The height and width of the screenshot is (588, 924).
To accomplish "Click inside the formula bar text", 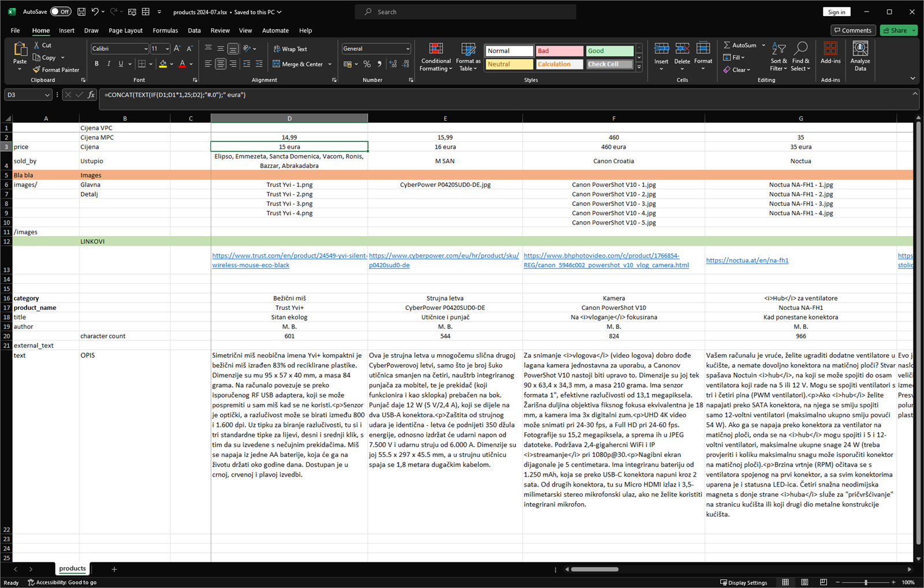I will pos(175,95).
